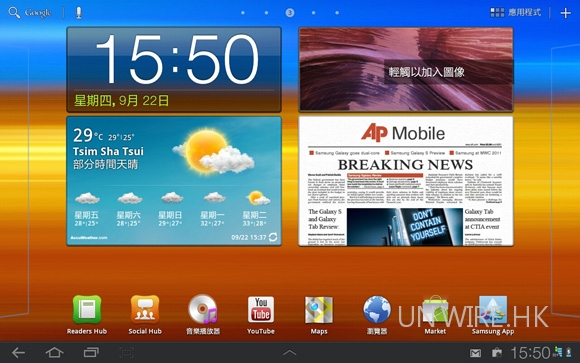Tap the Home button in the system bar
Viewport: 580px width, 363px height.
(x=54, y=353)
